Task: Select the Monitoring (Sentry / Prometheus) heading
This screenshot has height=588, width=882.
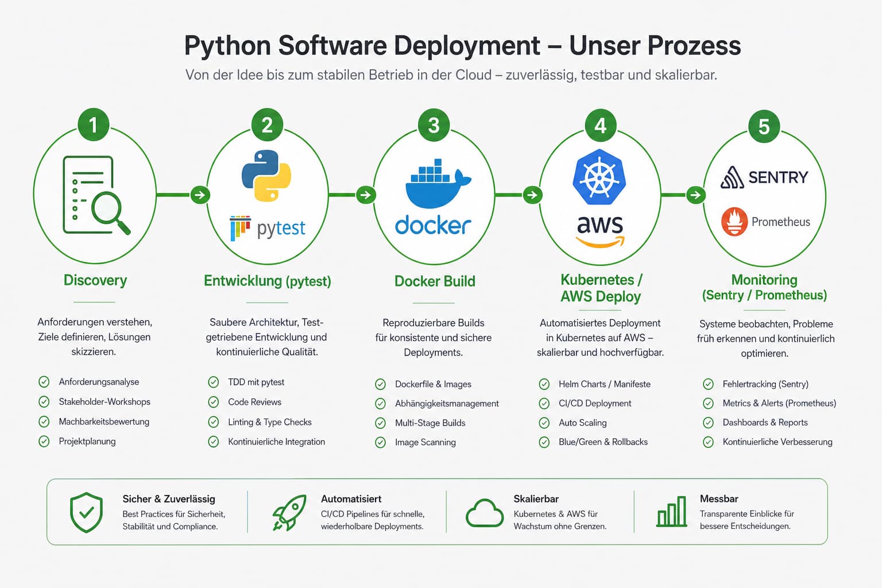Action: (764, 287)
